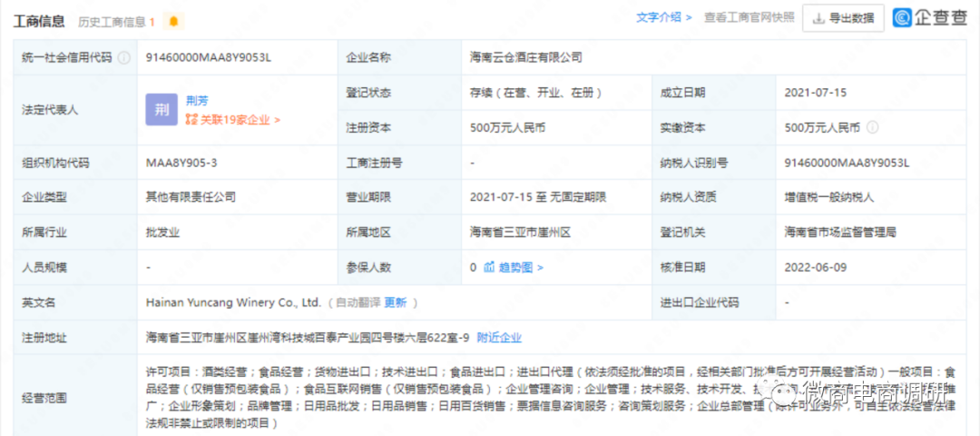This screenshot has width=980, height=436.
Task: Open 趋势图 link for 参保人数
Action: (521, 268)
